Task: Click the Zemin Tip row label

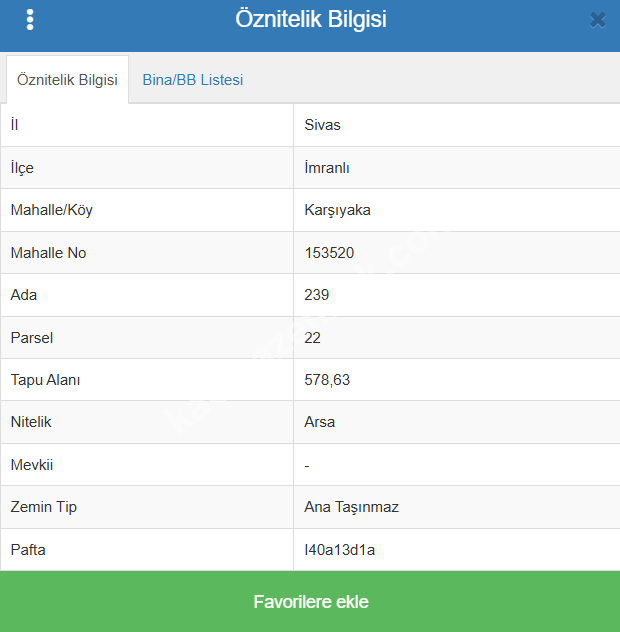Action: tap(43, 507)
